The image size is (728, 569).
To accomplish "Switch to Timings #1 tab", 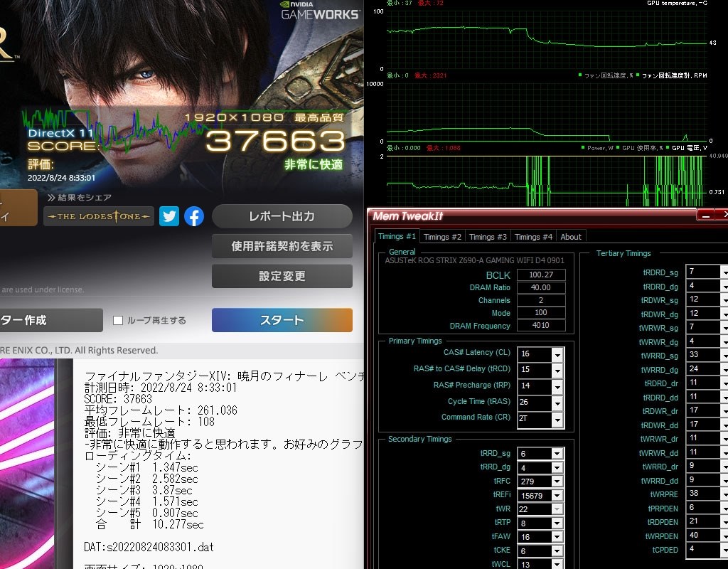I will pyautogui.click(x=397, y=236).
